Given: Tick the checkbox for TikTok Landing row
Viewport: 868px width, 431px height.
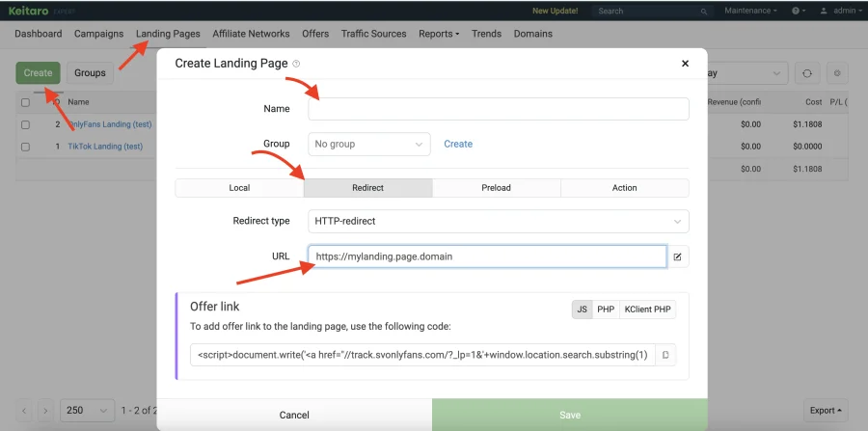Looking at the screenshot, I should tap(26, 147).
